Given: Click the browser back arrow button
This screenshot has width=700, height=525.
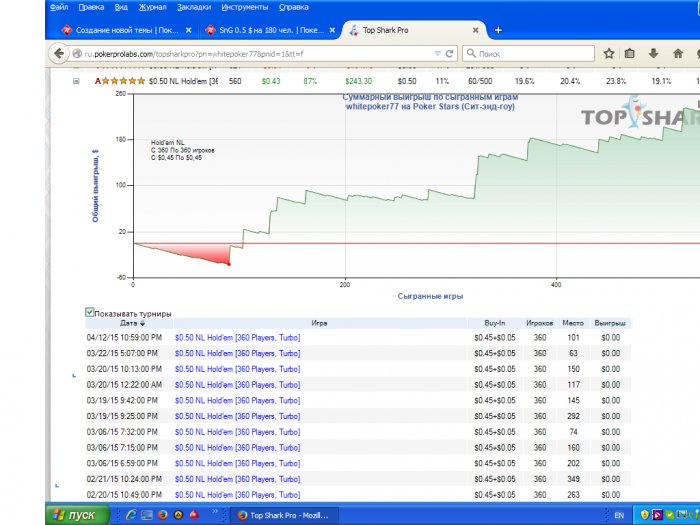Looking at the screenshot, I should [x=57, y=53].
